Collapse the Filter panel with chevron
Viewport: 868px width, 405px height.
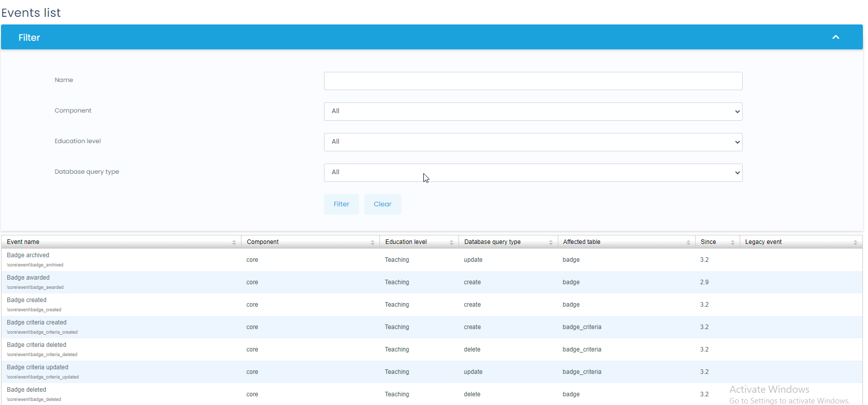[x=835, y=37]
